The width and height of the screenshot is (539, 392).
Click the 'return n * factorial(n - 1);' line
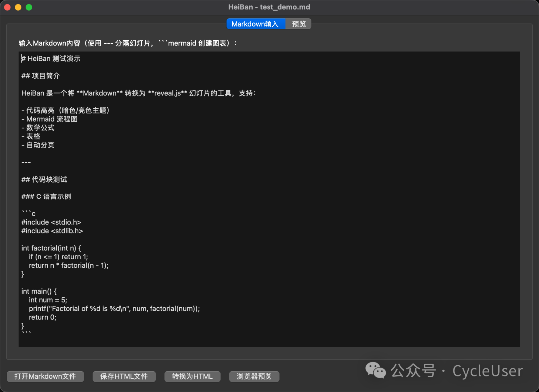click(x=69, y=265)
